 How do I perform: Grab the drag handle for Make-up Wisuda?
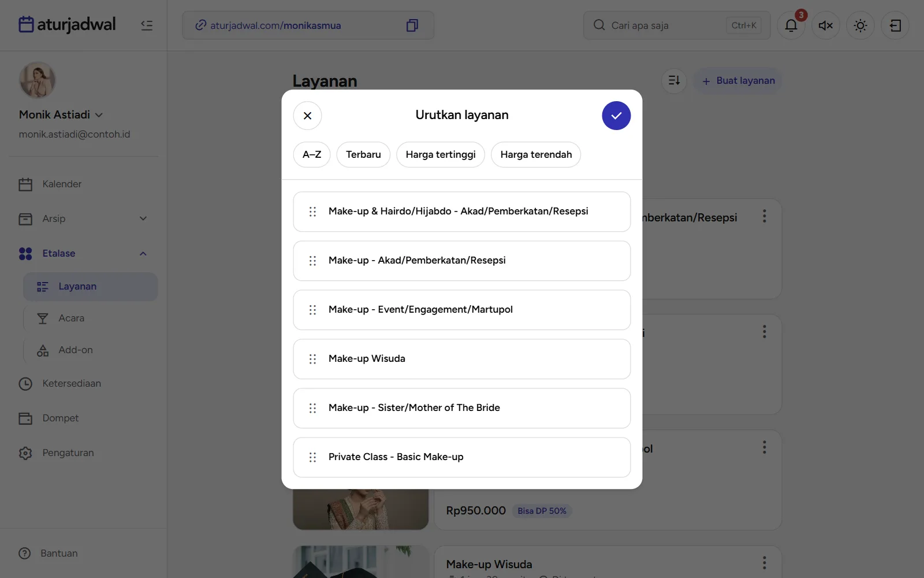click(x=312, y=359)
